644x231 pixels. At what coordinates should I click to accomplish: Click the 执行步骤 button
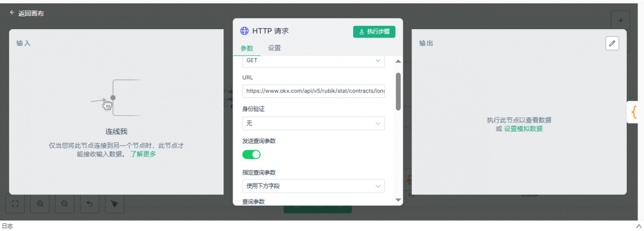click(x=374, y=32)
